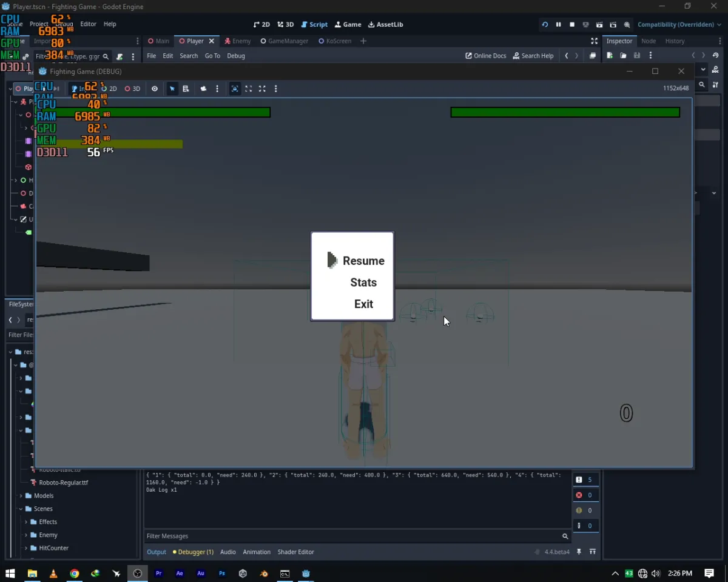The height and width of the screenshot is (582, 728).
Task: Open the Help menu
Action: point(110,24)
